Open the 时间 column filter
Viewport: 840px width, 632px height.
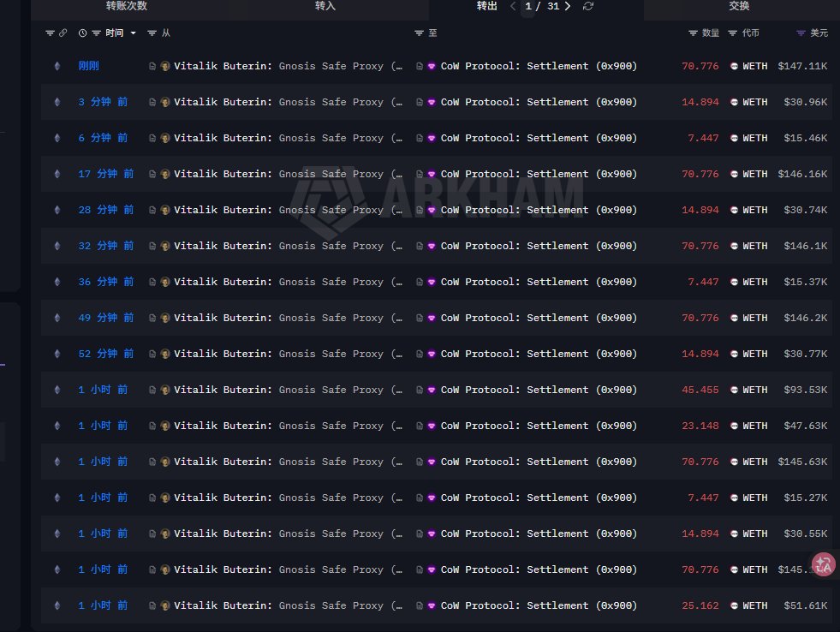pos(97,33)
